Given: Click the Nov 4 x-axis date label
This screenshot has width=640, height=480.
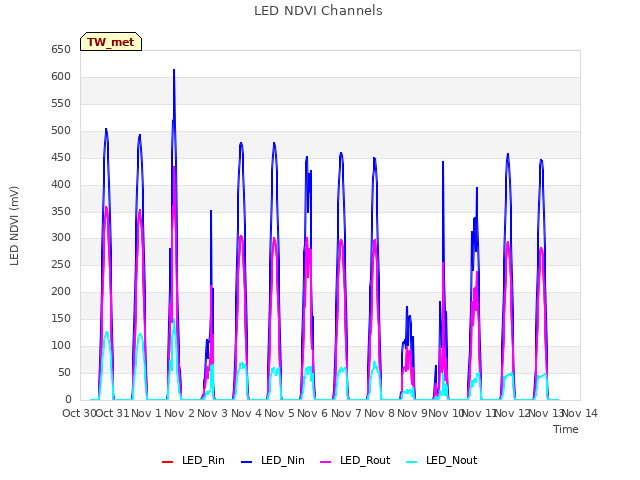Looking at the screenshot, I should coord(246,413).
